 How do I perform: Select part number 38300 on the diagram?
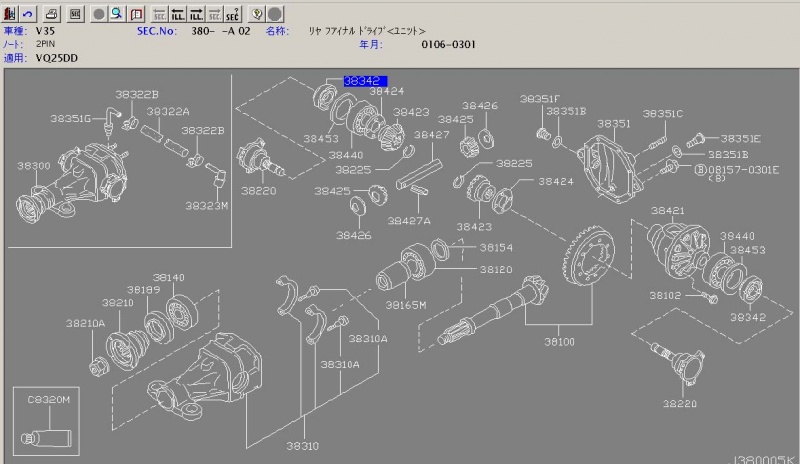click(x=35, y=166)
